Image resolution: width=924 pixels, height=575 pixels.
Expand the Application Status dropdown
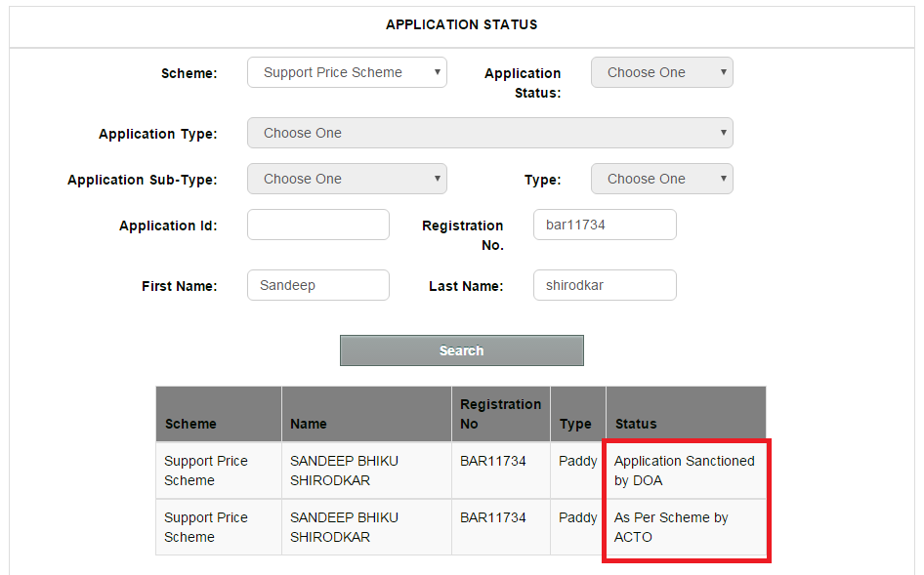tap(662, 72)
